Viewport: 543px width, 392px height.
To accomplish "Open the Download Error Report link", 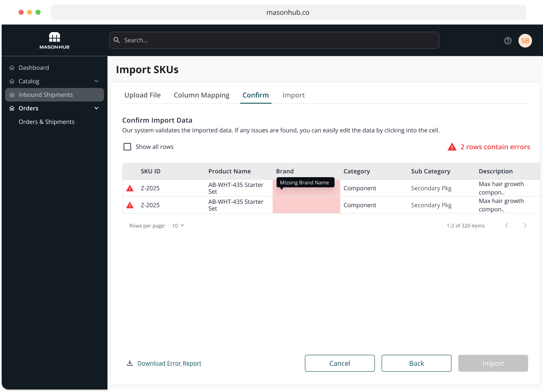I will click(170, 363).
